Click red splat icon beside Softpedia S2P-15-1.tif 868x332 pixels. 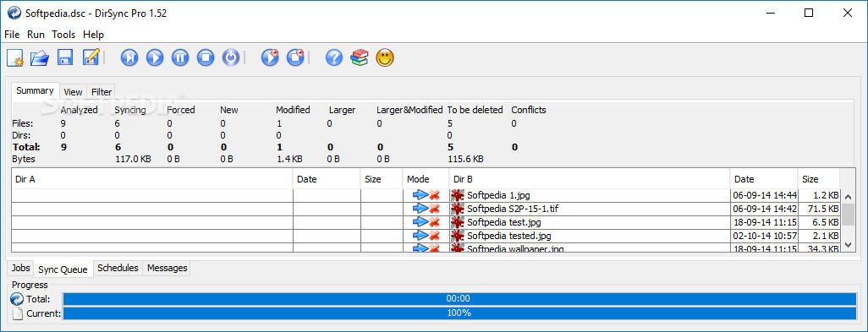click(x=457, y=209)
